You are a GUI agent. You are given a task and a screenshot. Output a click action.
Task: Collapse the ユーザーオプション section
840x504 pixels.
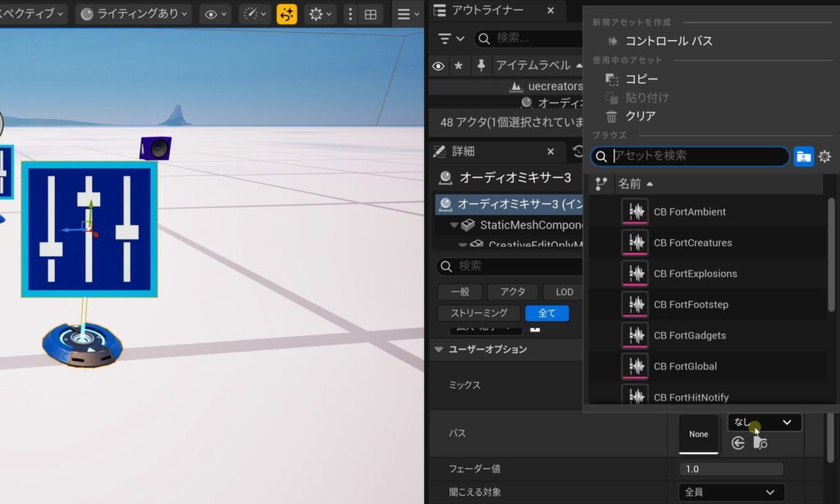pyautogui.click(x=437, y=349)
